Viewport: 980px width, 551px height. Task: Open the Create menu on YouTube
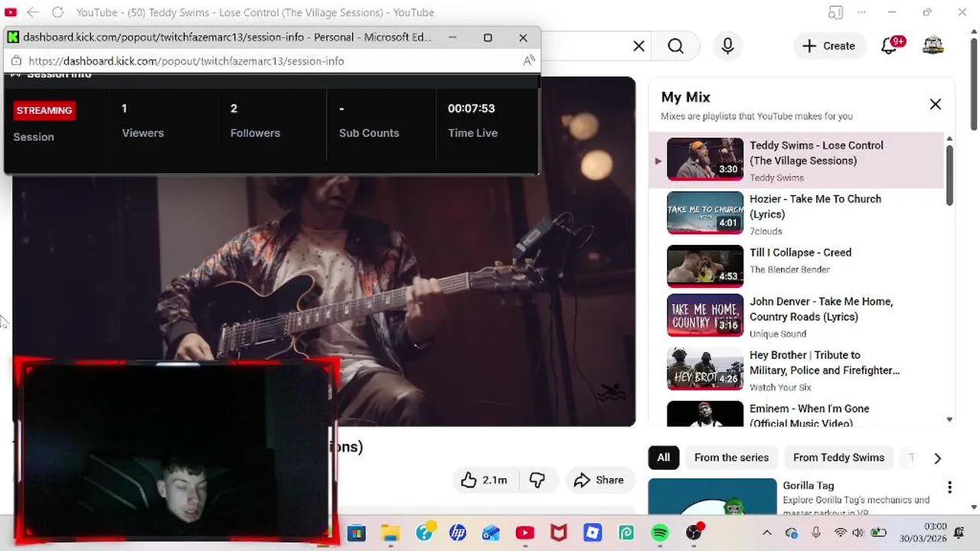829,46
